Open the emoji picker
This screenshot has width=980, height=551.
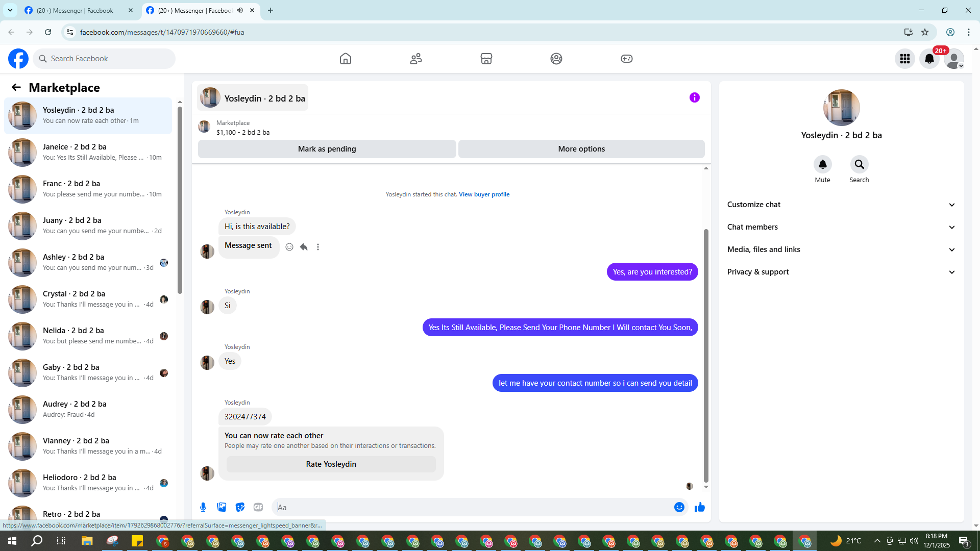[679, 507]
